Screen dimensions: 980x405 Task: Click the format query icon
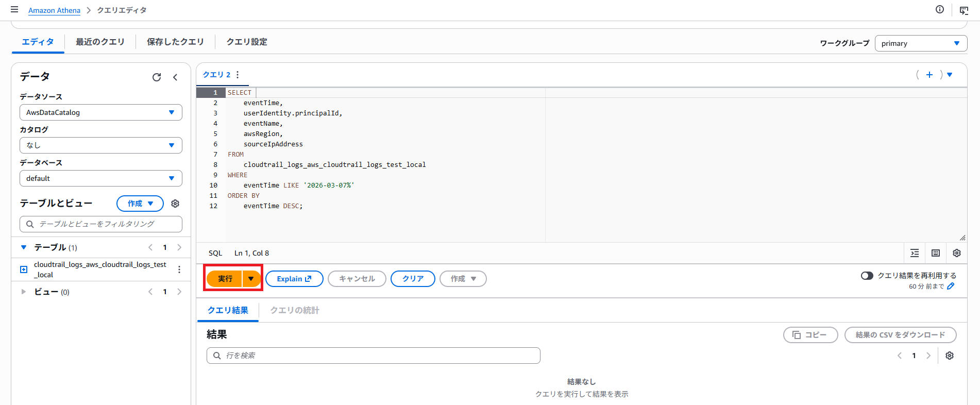[x=915, y=253]
